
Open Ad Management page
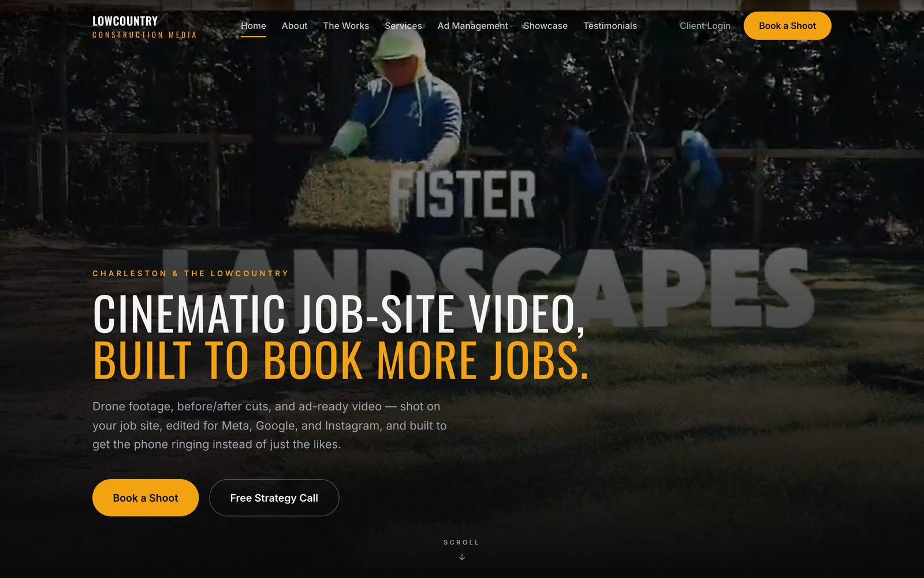point(472,26)
